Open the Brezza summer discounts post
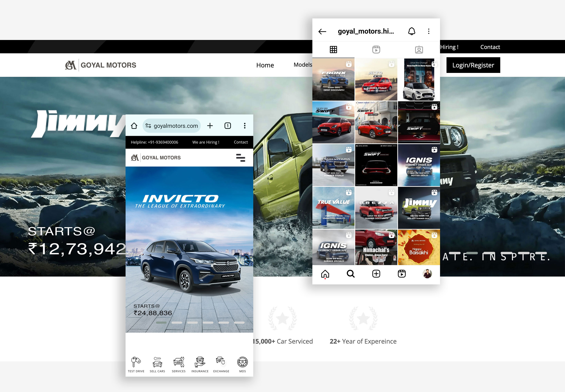This screenshot has width=565, height=392. [x=376, y=208]
